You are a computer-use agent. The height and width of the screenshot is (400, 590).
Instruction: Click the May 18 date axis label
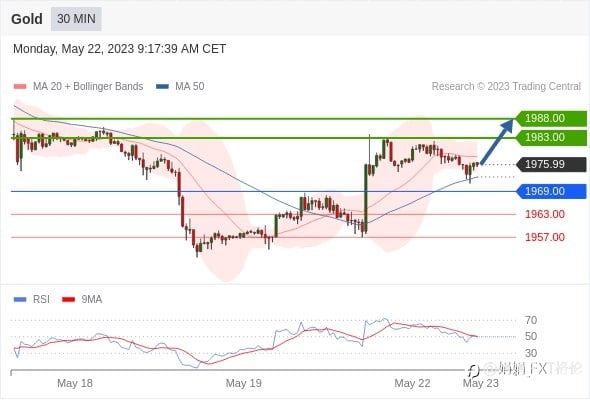point(75,383)
